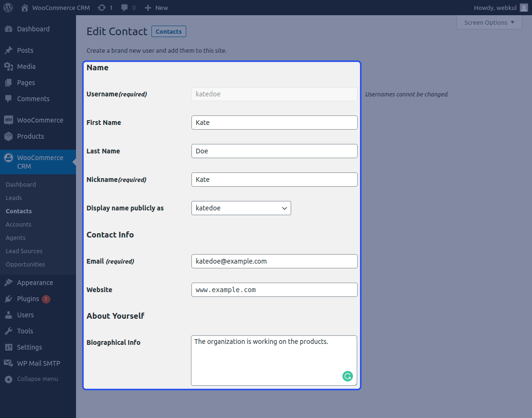532x418 pixels.
Task: Click the Grammarly icon in biography box
Action: point(347,376)
